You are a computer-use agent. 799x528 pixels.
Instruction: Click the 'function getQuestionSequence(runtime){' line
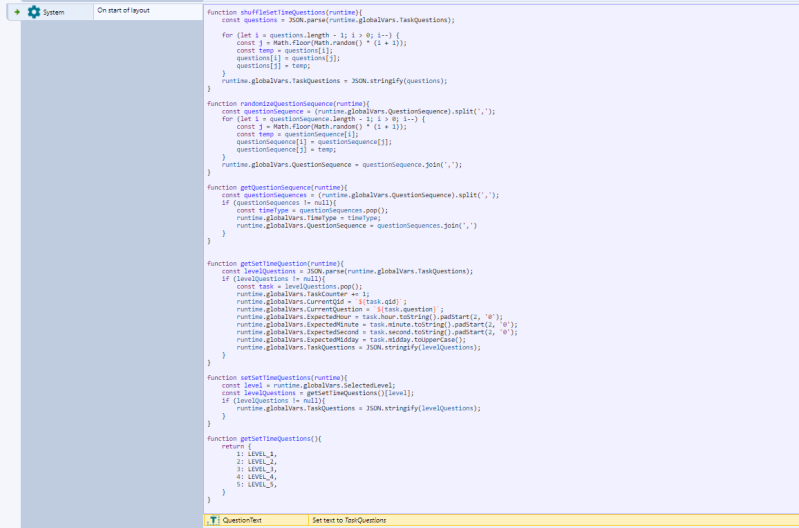click(x=277, y=188)
